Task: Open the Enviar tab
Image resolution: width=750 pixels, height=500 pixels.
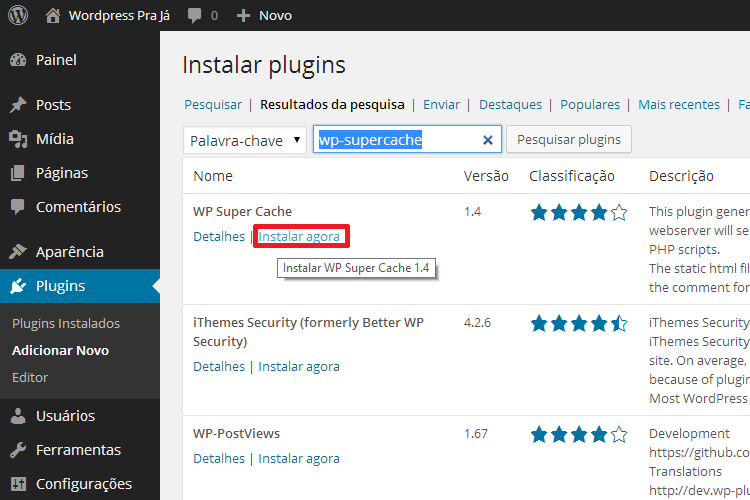Action: pos(441,104)
